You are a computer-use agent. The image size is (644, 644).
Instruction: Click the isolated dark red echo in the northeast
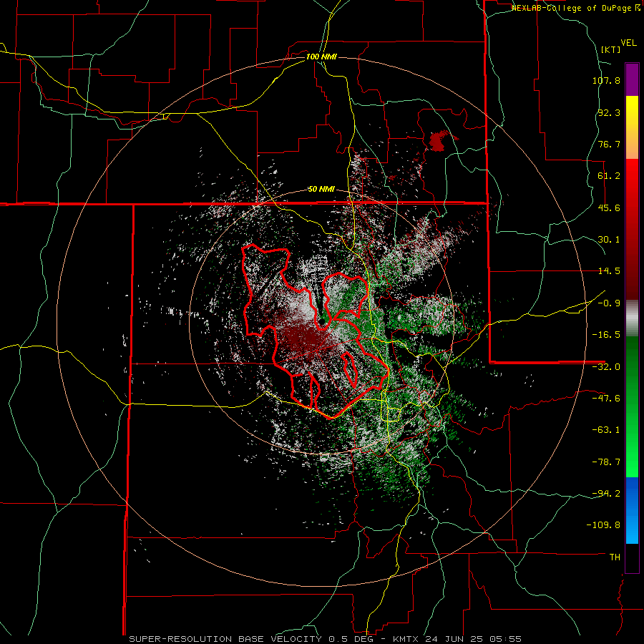[439, 141]
